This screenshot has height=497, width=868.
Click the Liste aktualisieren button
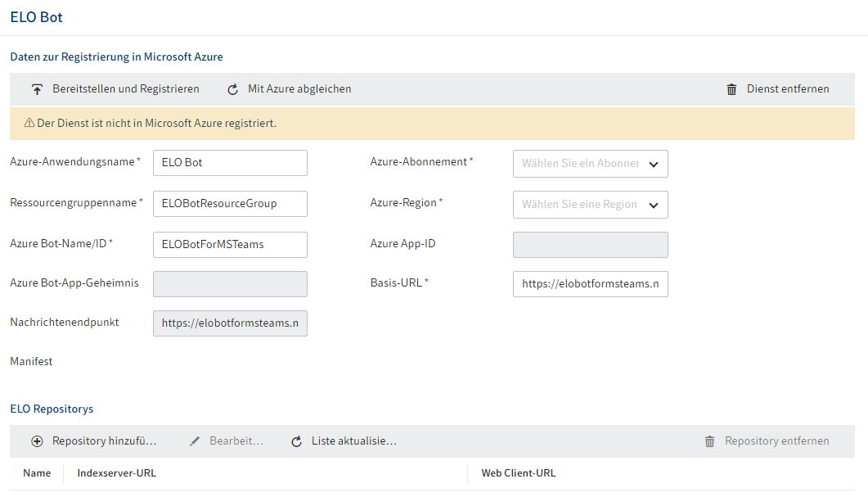click(x=344, y=441)
